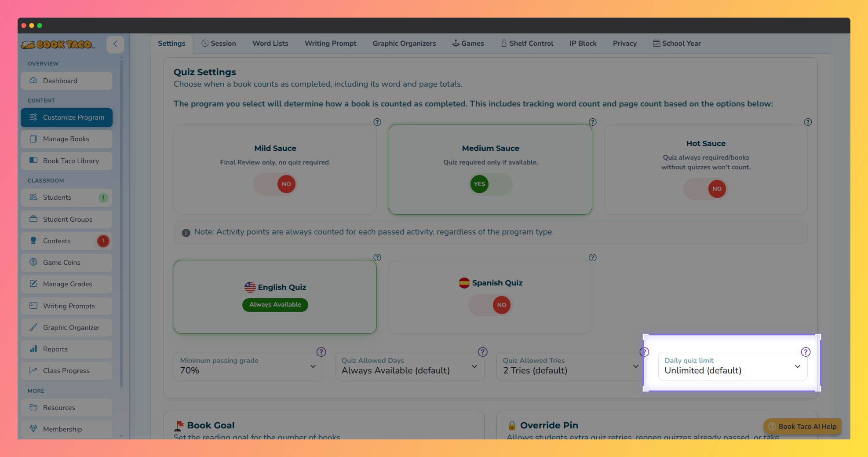Open help for Hot Sauce option
The height and width of the screenshot is (457, 868).
point(808,122)
